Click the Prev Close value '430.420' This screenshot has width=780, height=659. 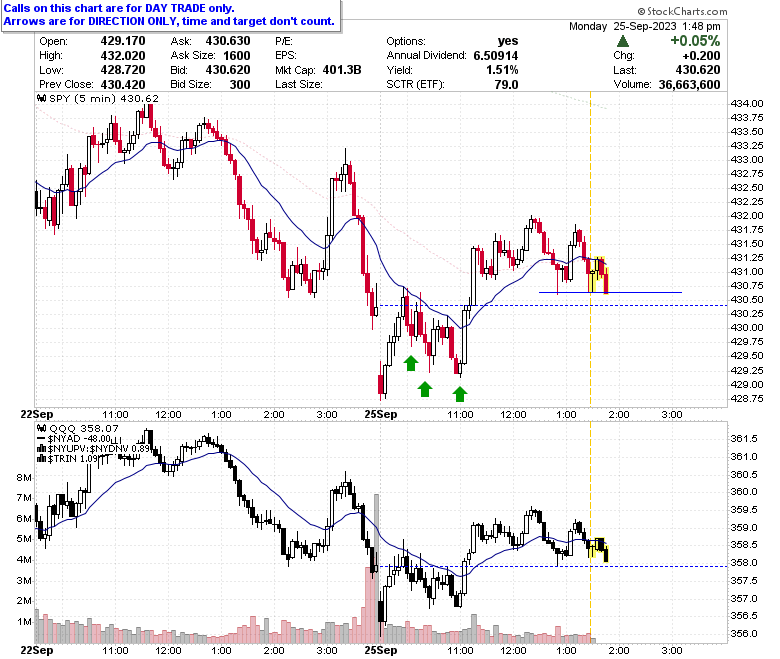point(123,85)
